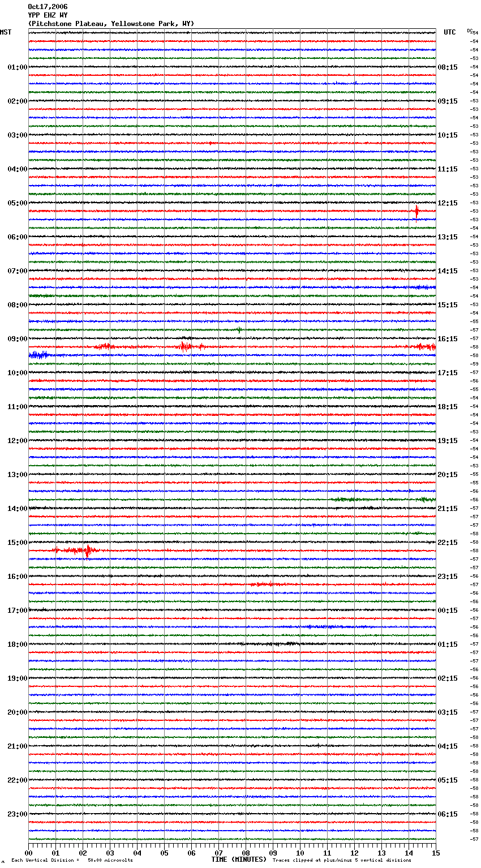Select the traces clipped footnote text
Screen dimensions: 481x868
click(x=342, y=861)
